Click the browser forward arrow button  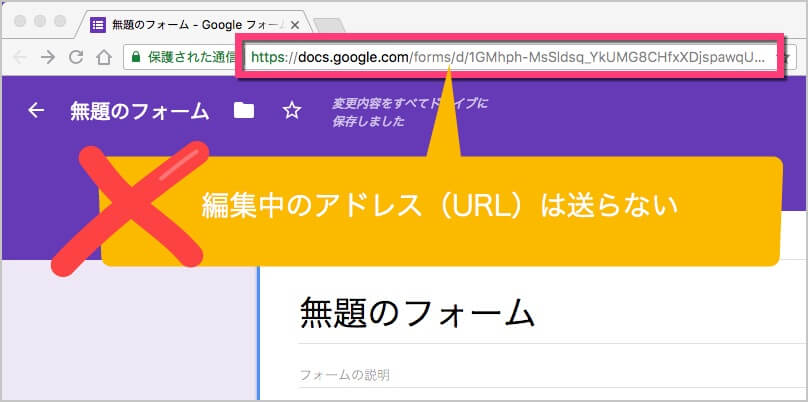pos(47,57)
